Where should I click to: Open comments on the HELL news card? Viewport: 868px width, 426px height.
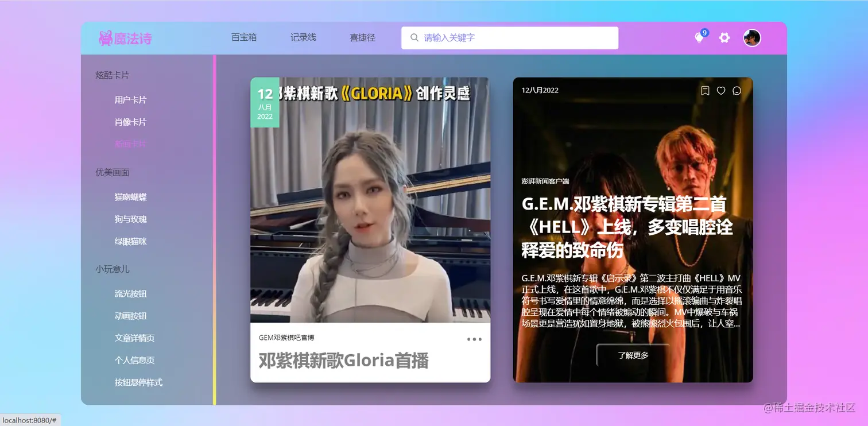pyautogui.click(x=737, y=91)
